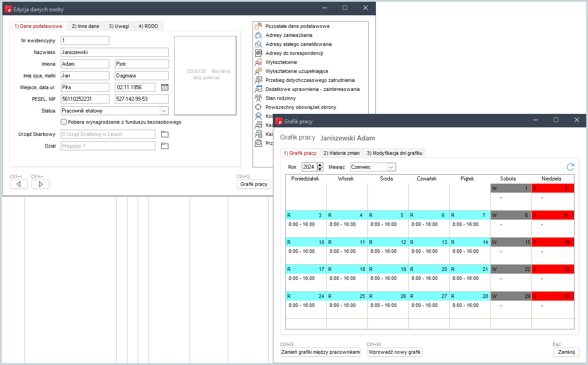
Task: Switch to Modyfikacja dni grafiku tab
Action: [x=394, y=153]
